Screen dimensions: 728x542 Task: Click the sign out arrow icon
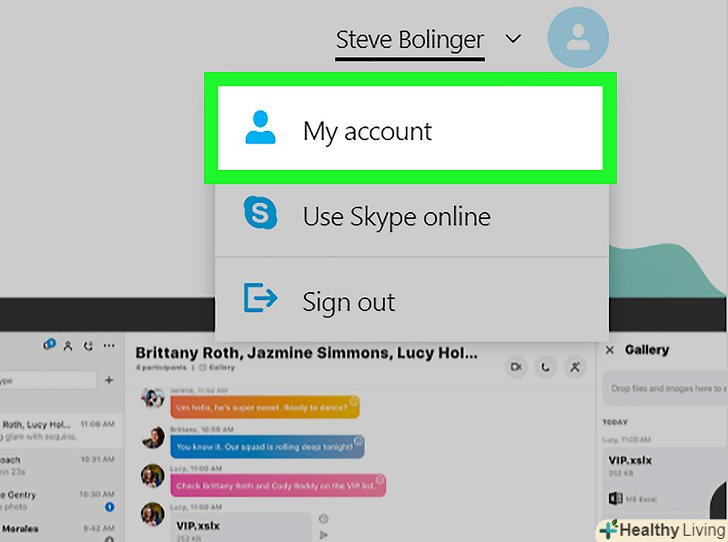(260, 297)
